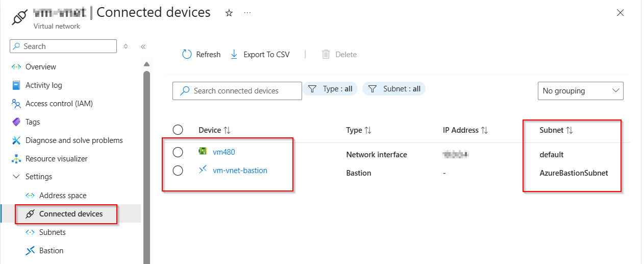Open the Type : all filter
644x264 pixels.
point(331,89)
